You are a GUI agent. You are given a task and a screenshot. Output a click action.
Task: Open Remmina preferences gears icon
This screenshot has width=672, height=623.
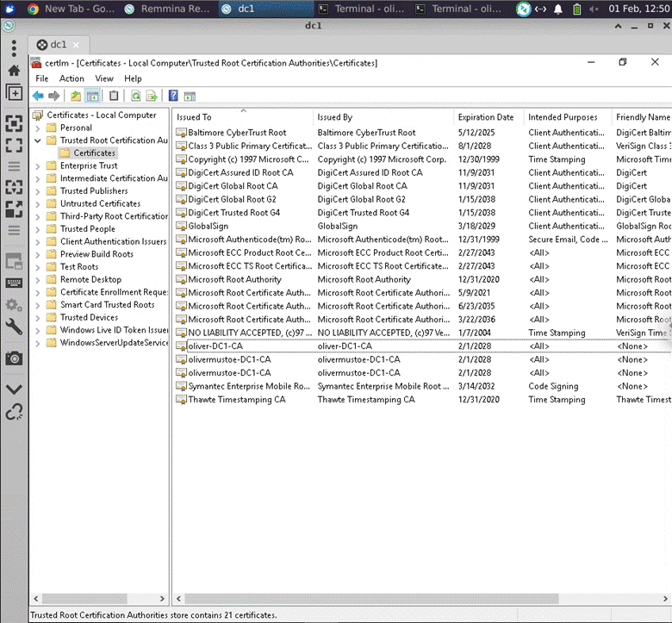[14, 305]
